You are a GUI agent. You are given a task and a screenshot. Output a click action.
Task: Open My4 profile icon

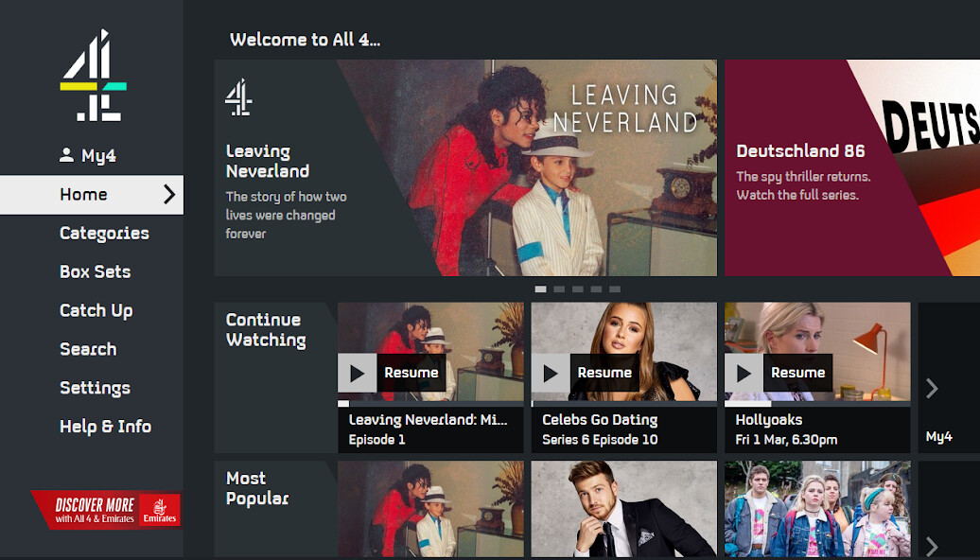click(x=66, y=155)
